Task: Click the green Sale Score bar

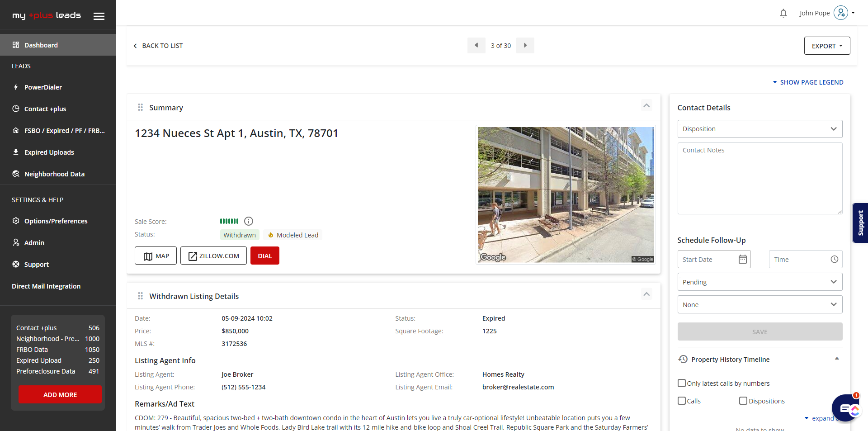Action: [x=229, y=221]
